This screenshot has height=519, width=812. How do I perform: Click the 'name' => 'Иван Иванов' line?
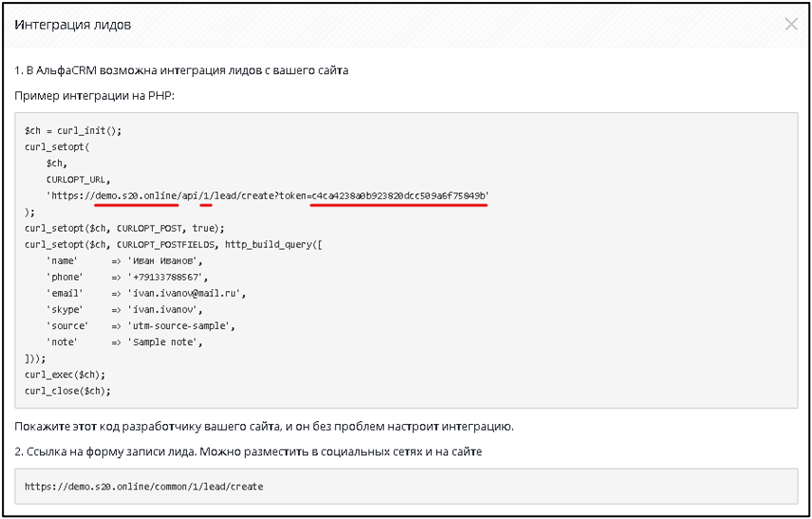[124, 261]
